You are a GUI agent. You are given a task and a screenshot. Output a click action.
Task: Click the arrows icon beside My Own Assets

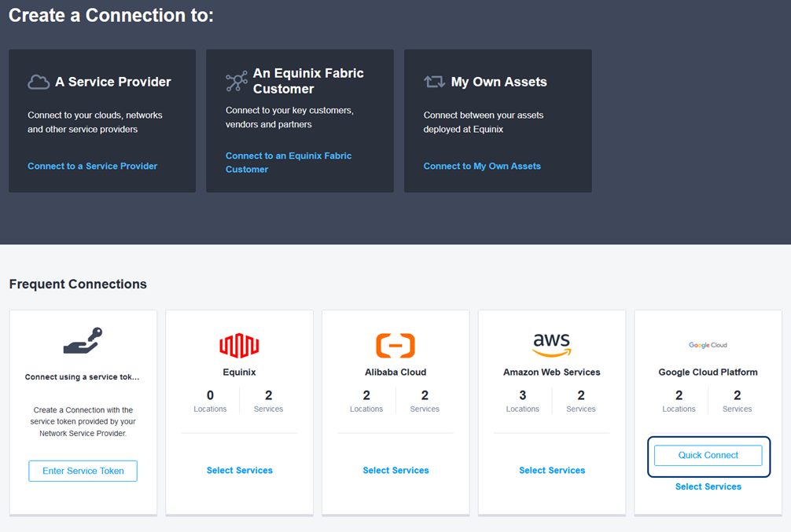click(434, 82)
